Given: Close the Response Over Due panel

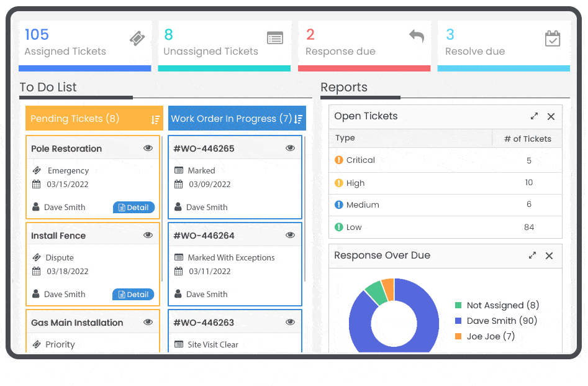Looking at the screenshot, I should point(549,255).
